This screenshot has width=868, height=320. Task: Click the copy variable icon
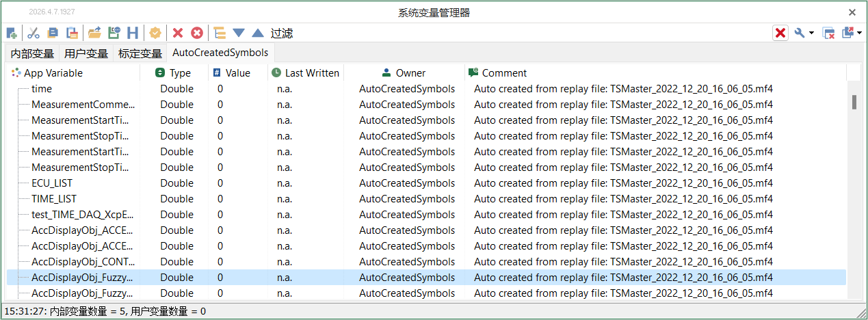click(x=53, y=33)
